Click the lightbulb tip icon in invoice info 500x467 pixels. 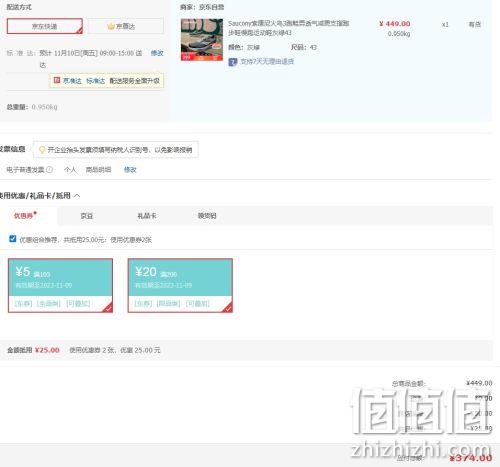[x=42, y=150]
